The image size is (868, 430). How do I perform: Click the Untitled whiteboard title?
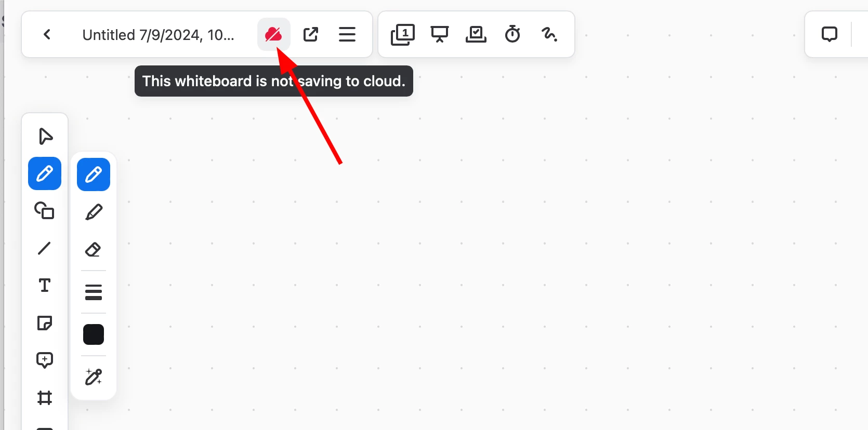point(159,35)
